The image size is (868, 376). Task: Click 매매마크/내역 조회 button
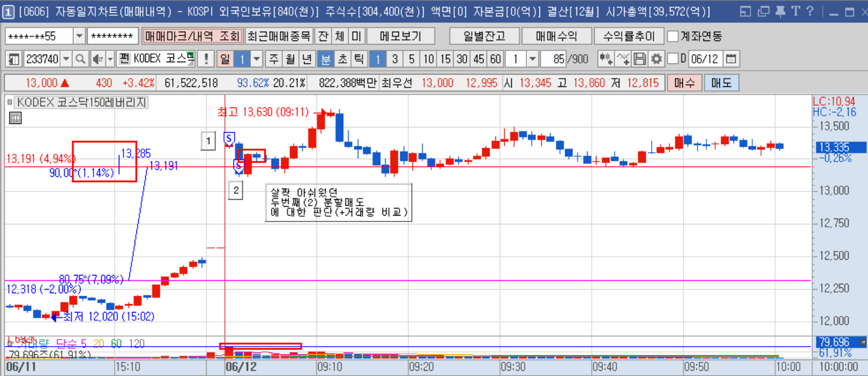coord(192,36)
